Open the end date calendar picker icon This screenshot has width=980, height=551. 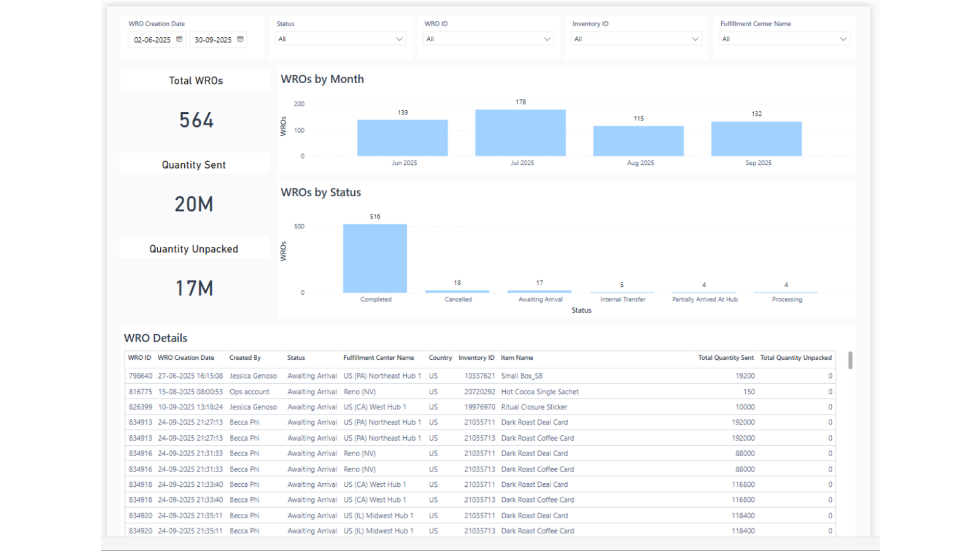(x=240, y=39)
